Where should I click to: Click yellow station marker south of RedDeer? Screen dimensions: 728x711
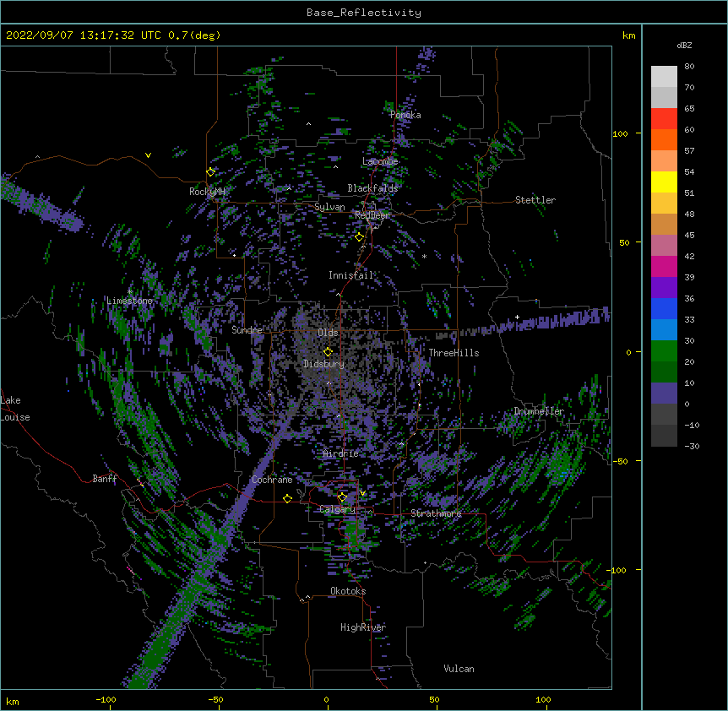[x=359, y=237]
